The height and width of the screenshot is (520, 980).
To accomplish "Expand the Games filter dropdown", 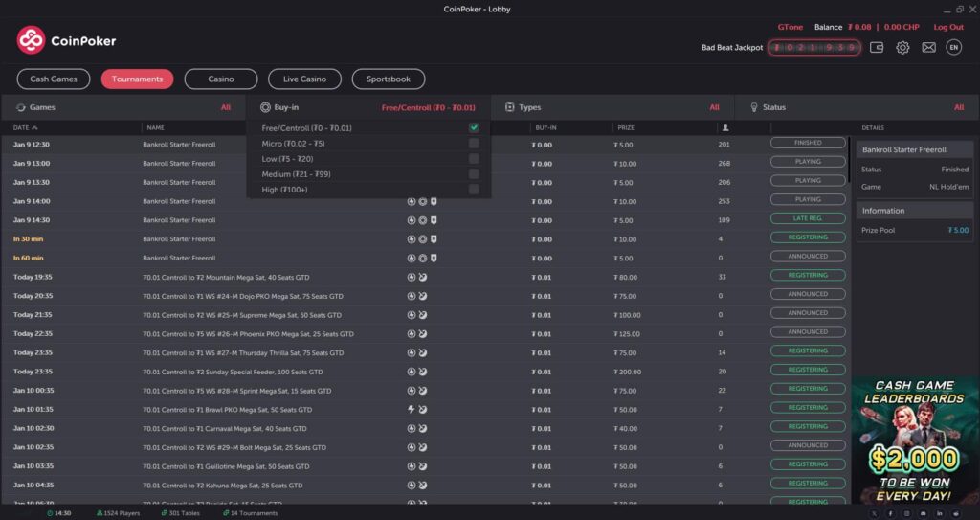I will [x=122, y=107].
